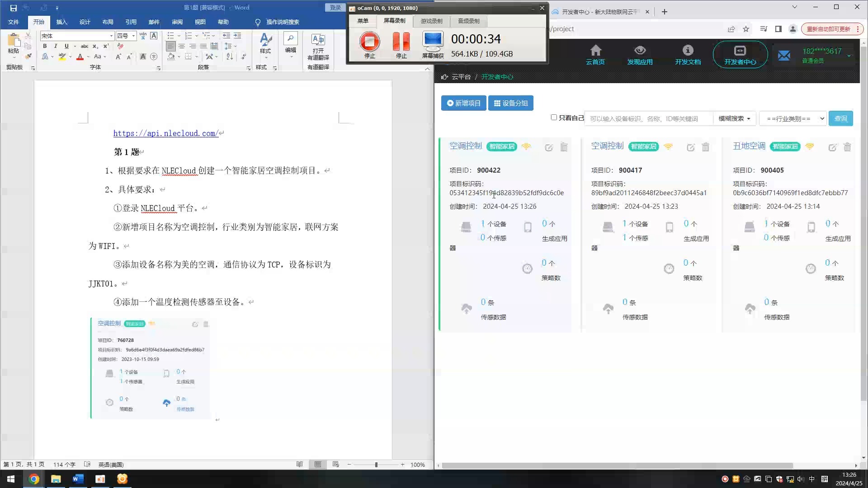Open paragraph dialog launcher in 段落 group
The height and width of the screenshot is (488, 868).
tap(249, 68)
